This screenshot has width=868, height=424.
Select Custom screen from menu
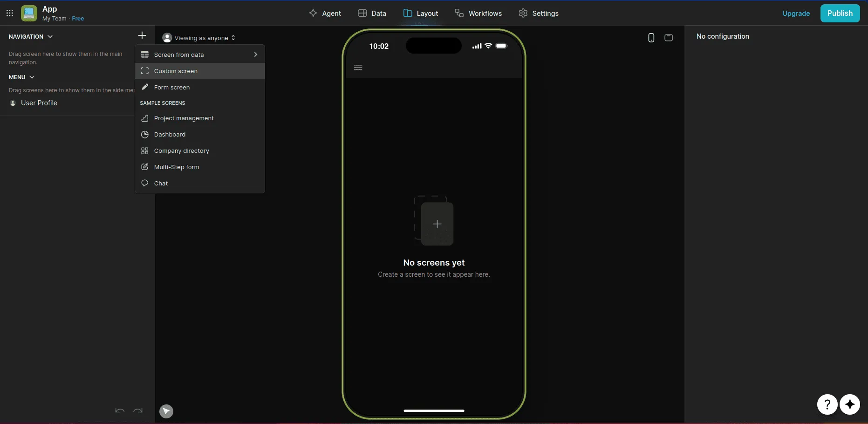(x=200, y=71)
